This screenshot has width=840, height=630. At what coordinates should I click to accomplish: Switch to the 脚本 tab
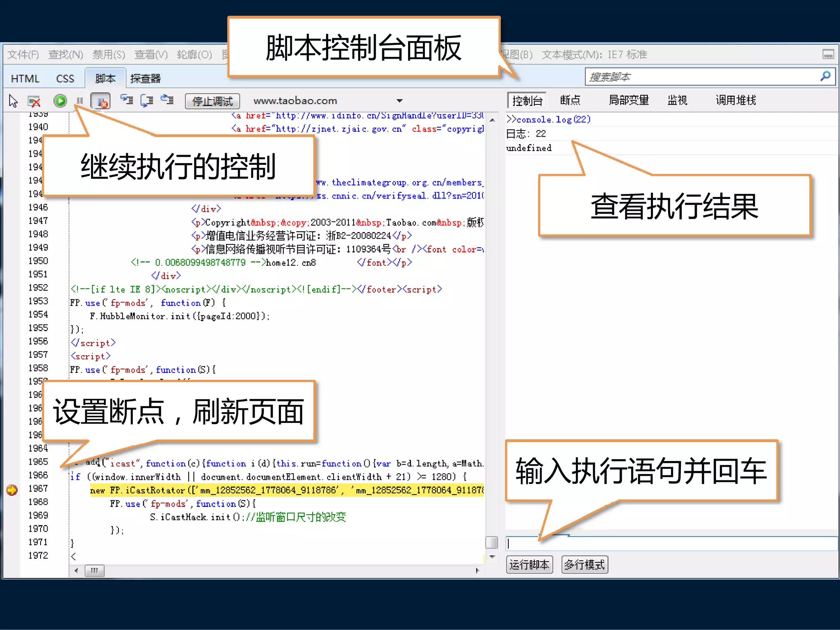105,78
